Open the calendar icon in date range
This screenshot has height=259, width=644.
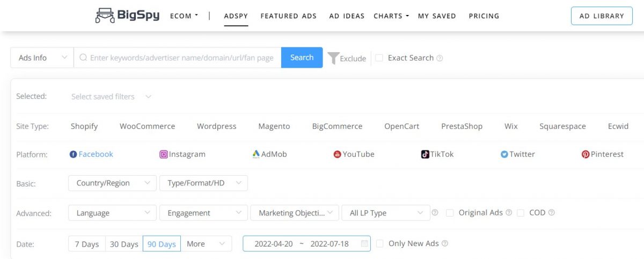pos(364,243)
